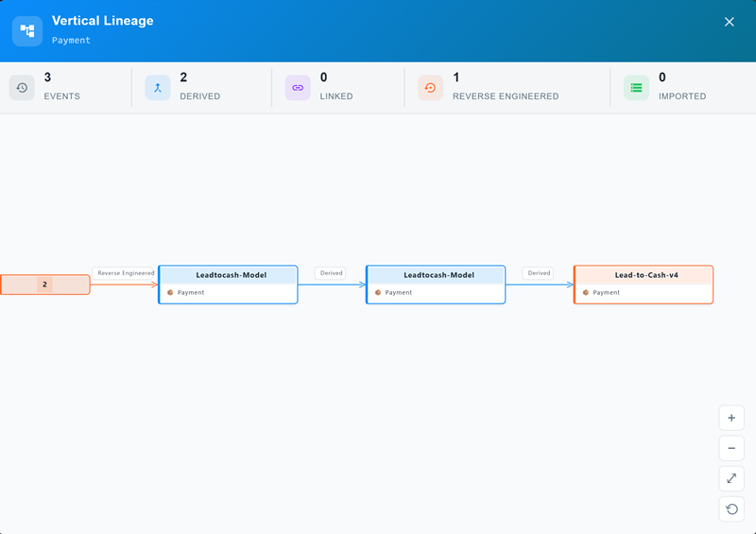Click the Derived label before Lead-to-Cash-v4
Image resolution: width=756 pixels, height=534 pixels.
coord(538,273)
